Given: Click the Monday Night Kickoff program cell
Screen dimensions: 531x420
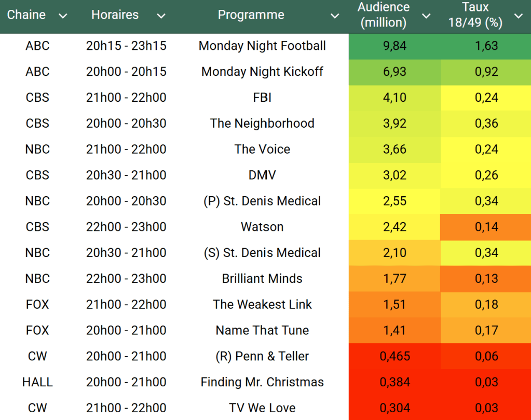Looking at the screenshot, I should [262, 72].
